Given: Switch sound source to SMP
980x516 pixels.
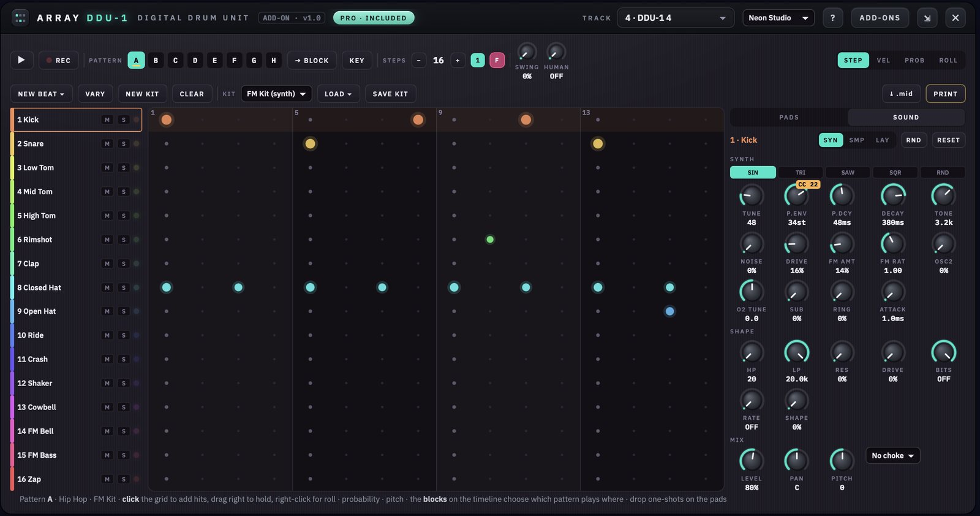Looking at the screenshot, I should point(857,140).
